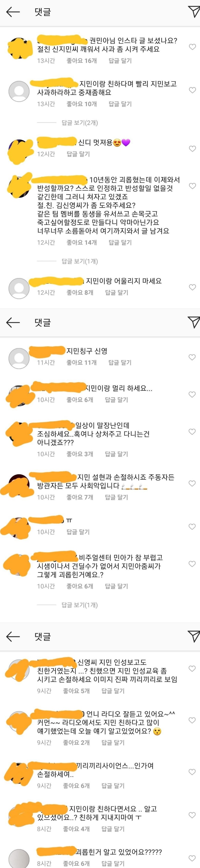
Task: Open gray default profile picture beside 지민칭구 신영
Action: click(19, 358)
